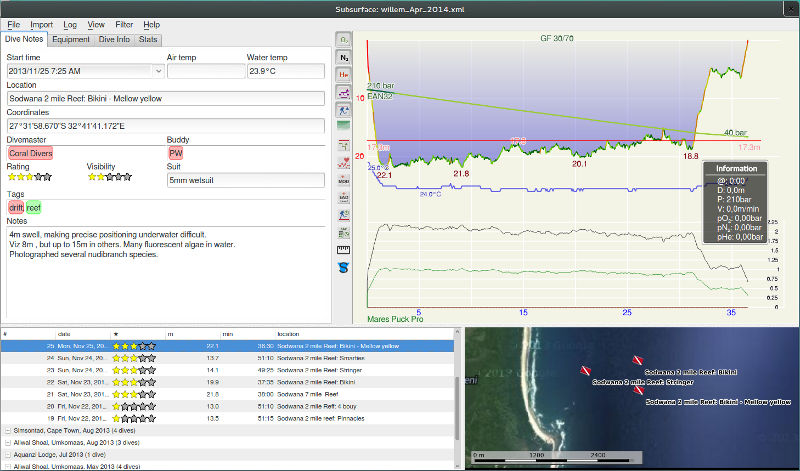This screenshot has width=800, height=471.
Task: Click the location column header
Action: [x=288, y=333]
